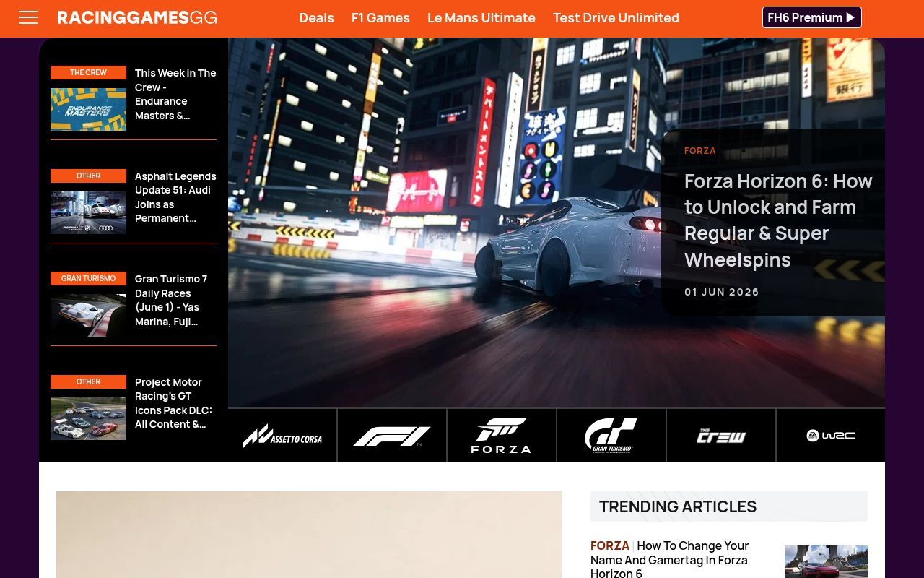This screenshot has width=924, height=578.
Task: Go to RacingGames GG homepage logo
Action: click(137, 17)
